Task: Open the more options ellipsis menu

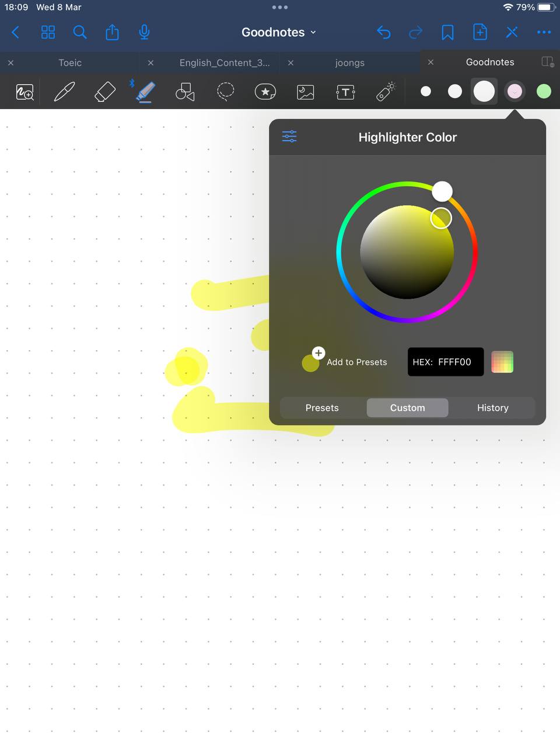Action: 544,33
